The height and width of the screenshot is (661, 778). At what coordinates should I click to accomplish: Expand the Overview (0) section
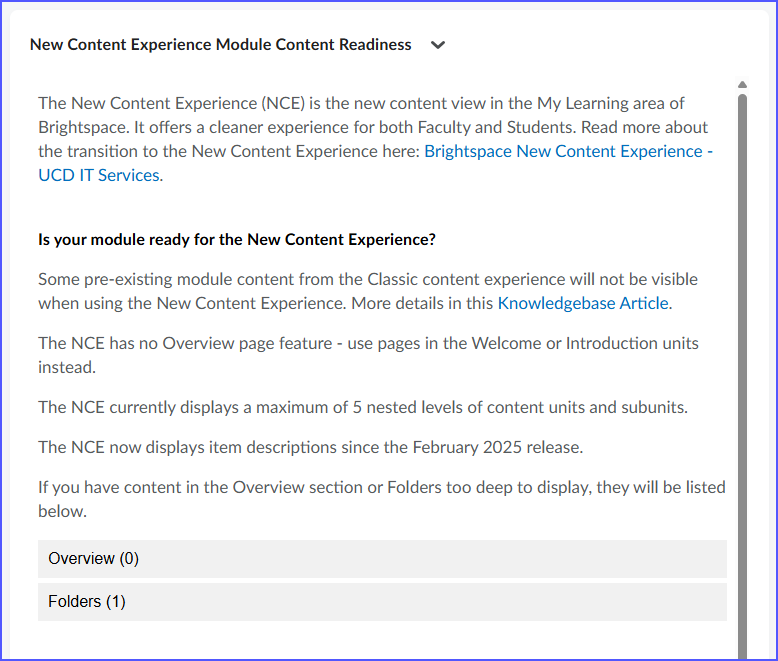[x=382, y=559]
